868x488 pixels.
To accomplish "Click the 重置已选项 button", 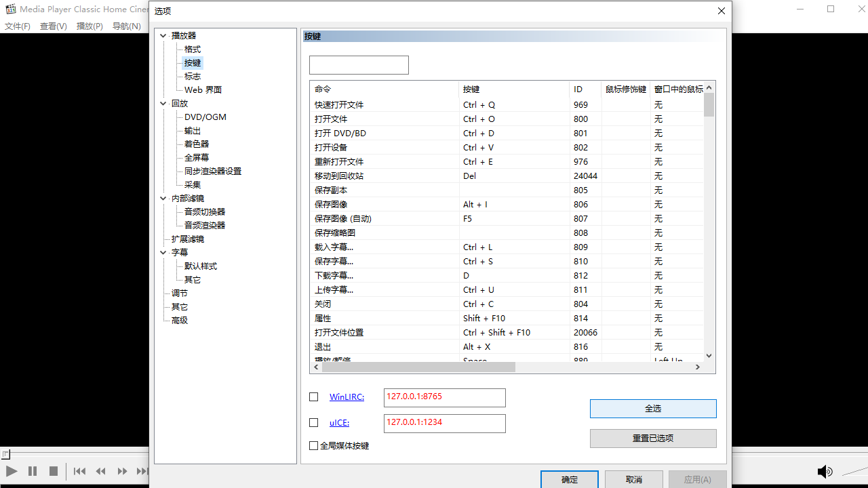I will click(x=652, y=438).
